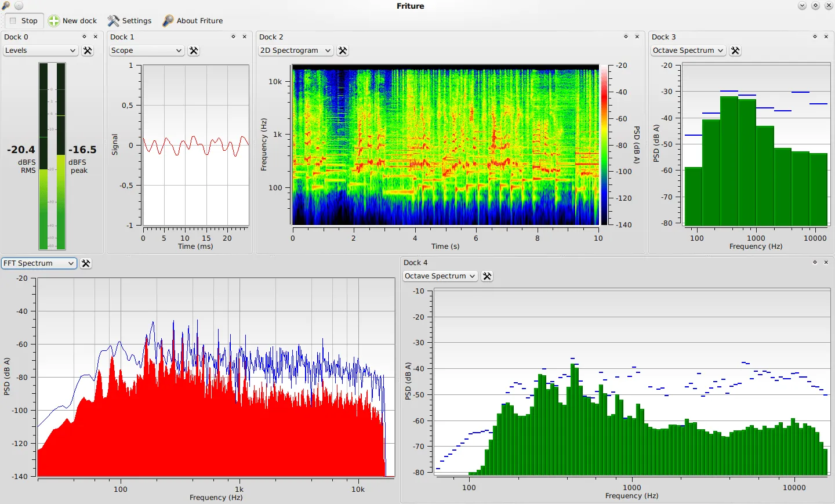Viewport: 835px width, 504px height.
Task: Open the FFT Spectrum settings wrench icon
Action: coord(86,263)
